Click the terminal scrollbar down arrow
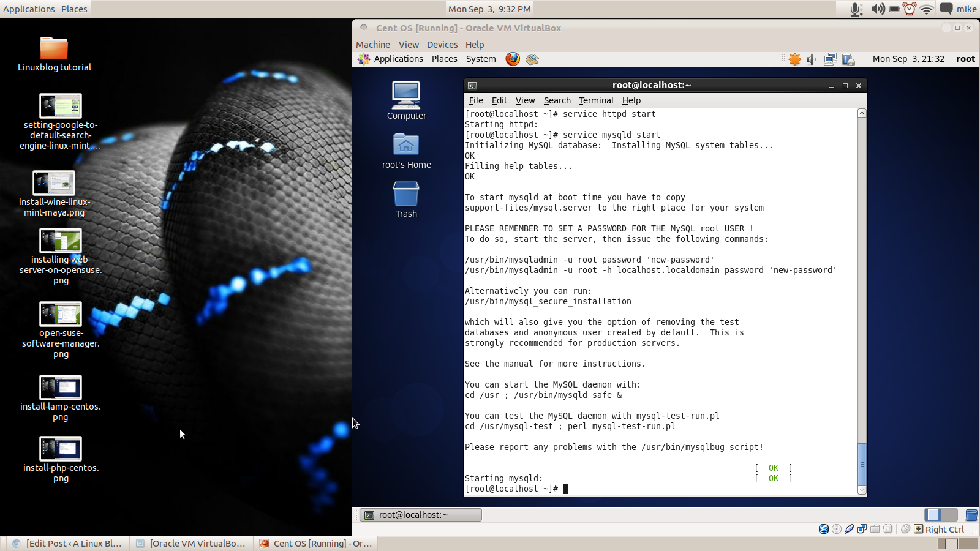 862,490
